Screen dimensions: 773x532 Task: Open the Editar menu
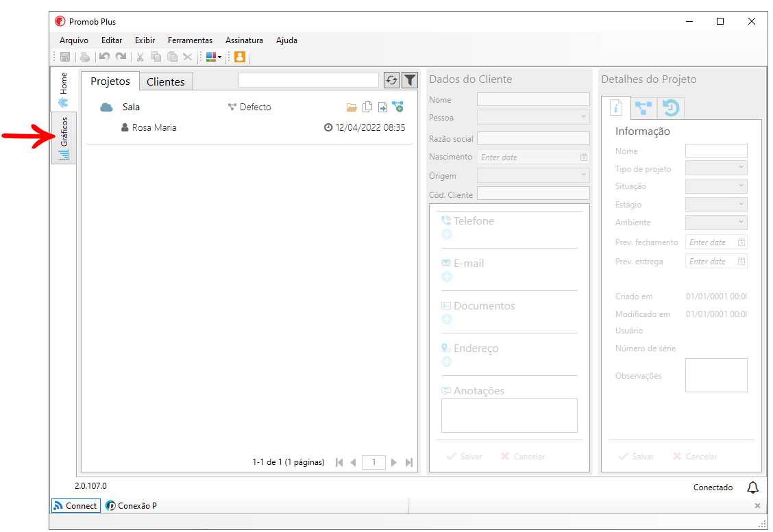112,40
